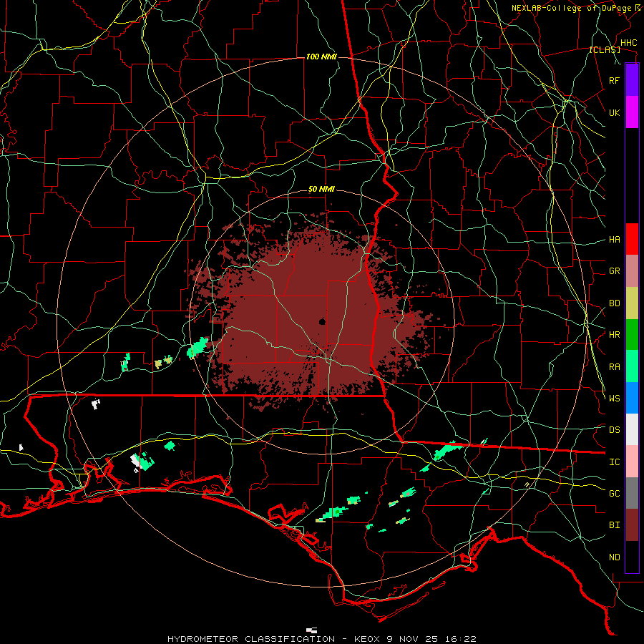
Task: Click the HA red legend swatch
Action: [x=632, y=239]
